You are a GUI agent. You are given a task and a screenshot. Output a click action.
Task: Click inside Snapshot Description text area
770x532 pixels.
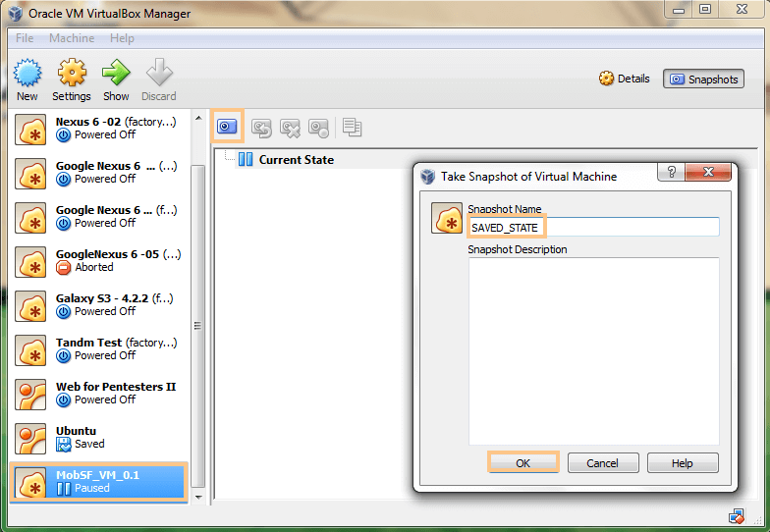(593, 348)
